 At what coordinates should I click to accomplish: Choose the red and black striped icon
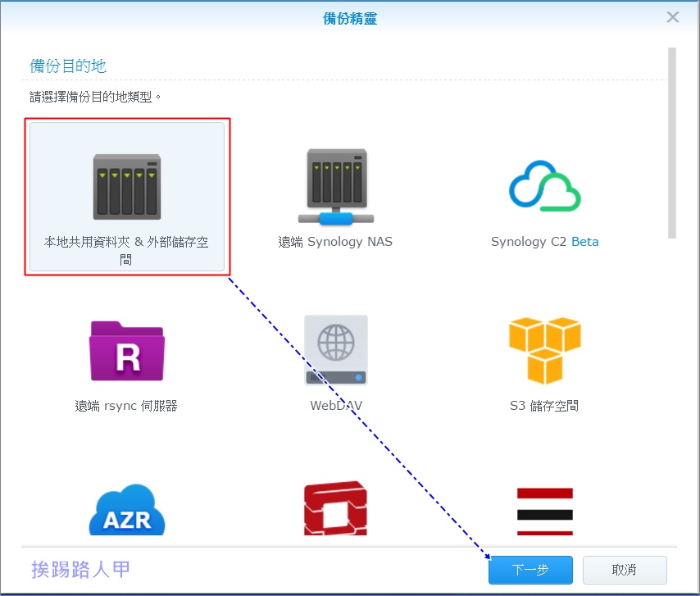point(544,512)
